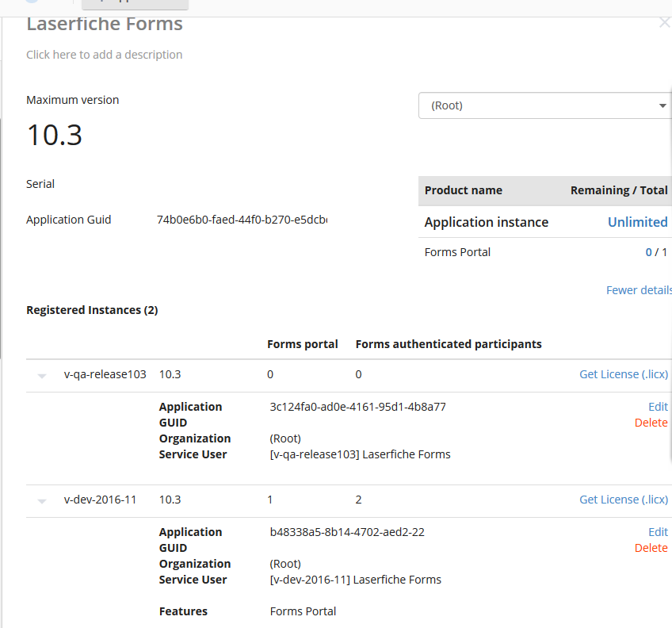Open the Unlimited application instance link
Image resolution: width=672 pixels, height=628 pixels.
coord(638,222)
